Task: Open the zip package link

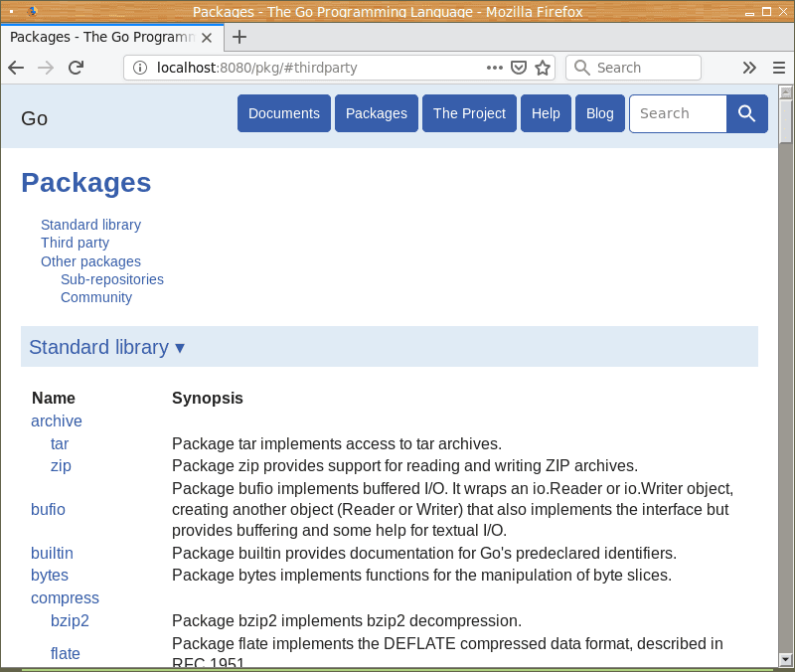Action: (x=61, y=465)
